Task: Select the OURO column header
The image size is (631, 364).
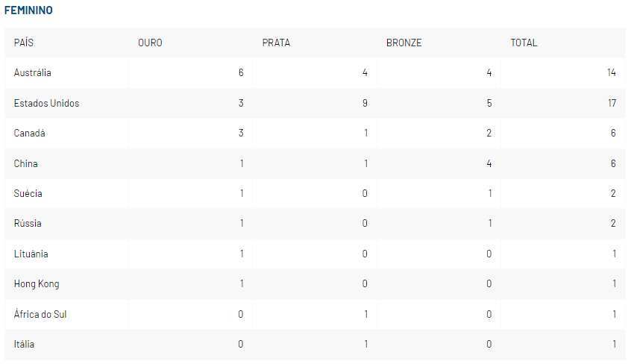Action: tap(150, 43)
